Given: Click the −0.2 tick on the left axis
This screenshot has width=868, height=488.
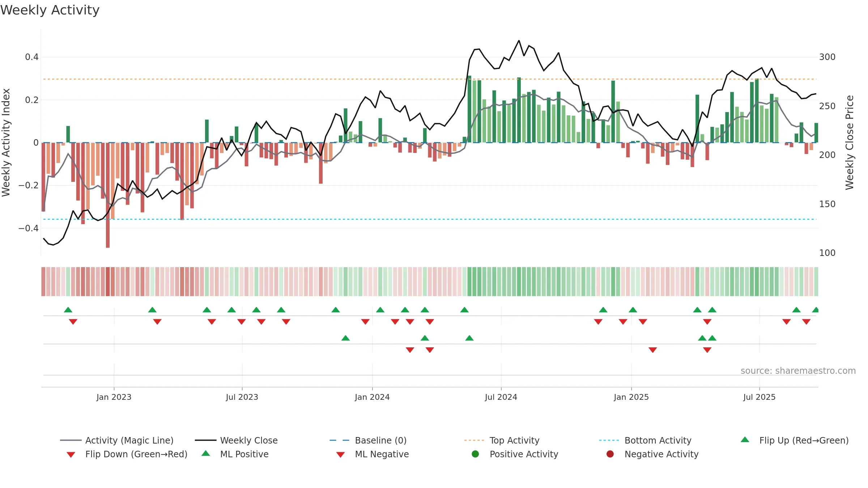Looking at the screenshot, I should [x=29, y=185].
